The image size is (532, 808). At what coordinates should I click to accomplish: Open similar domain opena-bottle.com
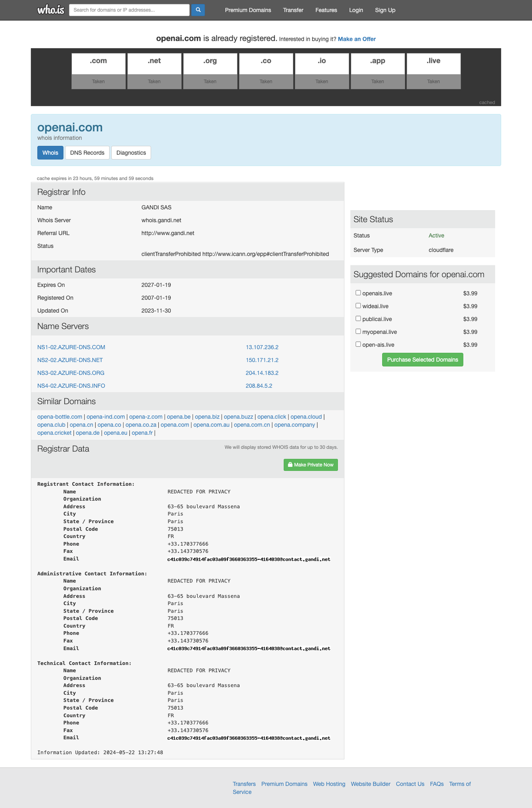[60, 417]
